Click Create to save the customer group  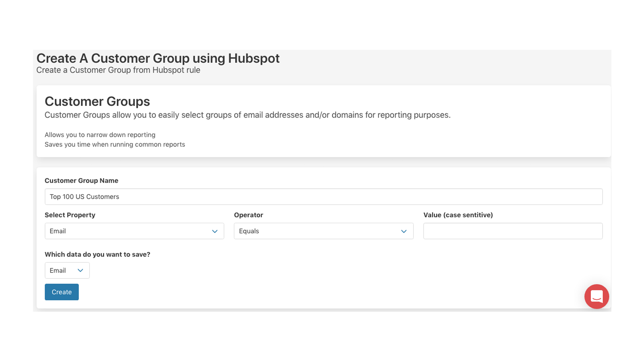coord(62,292)
